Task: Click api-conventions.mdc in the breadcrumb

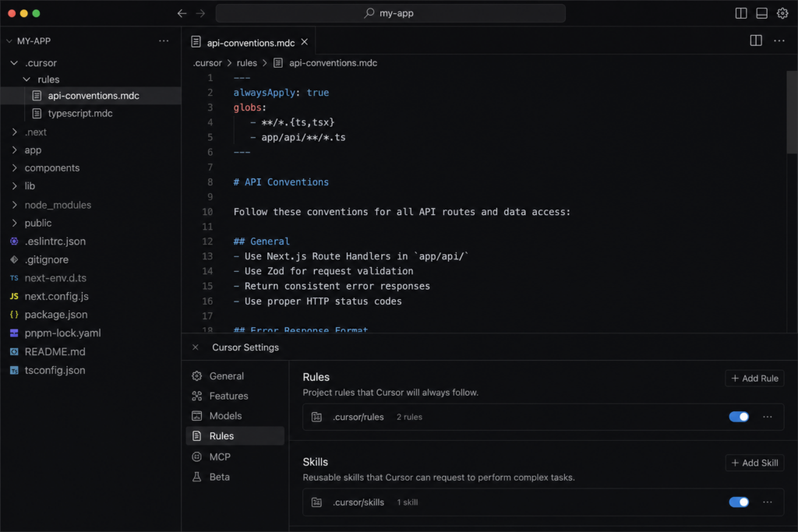Action: 333,63
